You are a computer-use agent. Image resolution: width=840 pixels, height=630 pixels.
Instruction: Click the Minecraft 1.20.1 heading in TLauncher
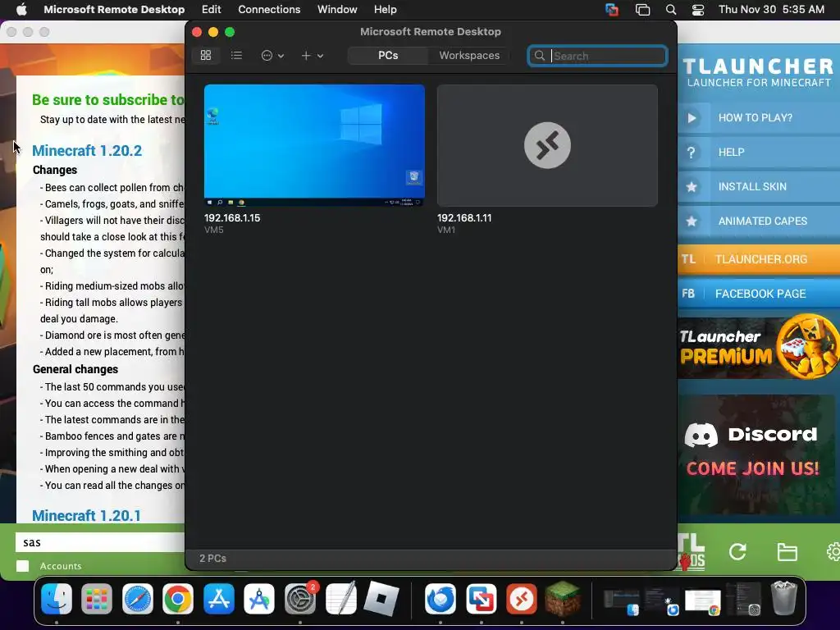[86, 515]
